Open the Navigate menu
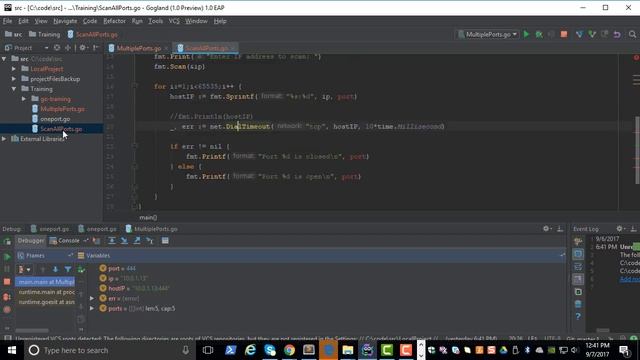Image resolution: width=640 pixels, height=360 pixels. 65,21
